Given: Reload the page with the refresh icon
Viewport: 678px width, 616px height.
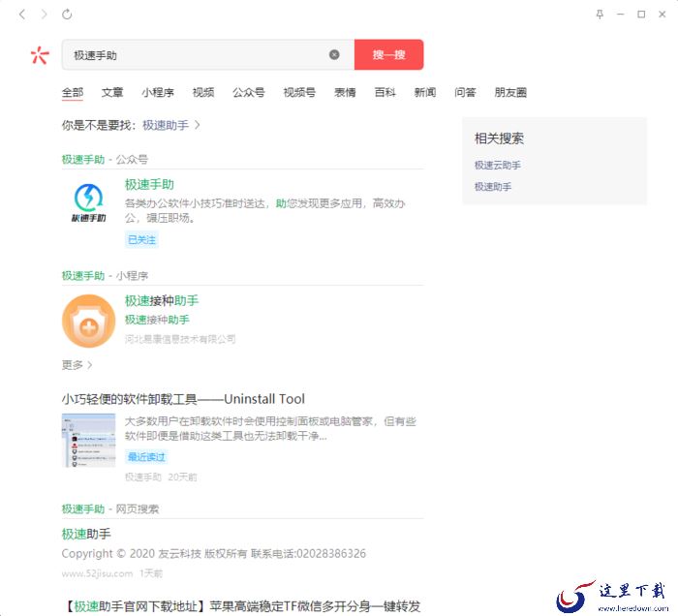Looking at the screenshot, I should click(67, 15).
